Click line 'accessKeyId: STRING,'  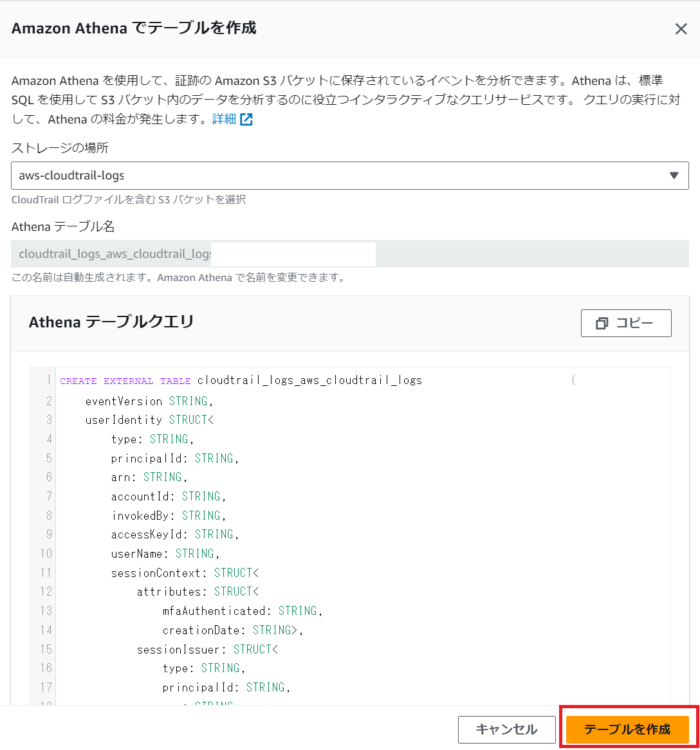pos(175,535)
